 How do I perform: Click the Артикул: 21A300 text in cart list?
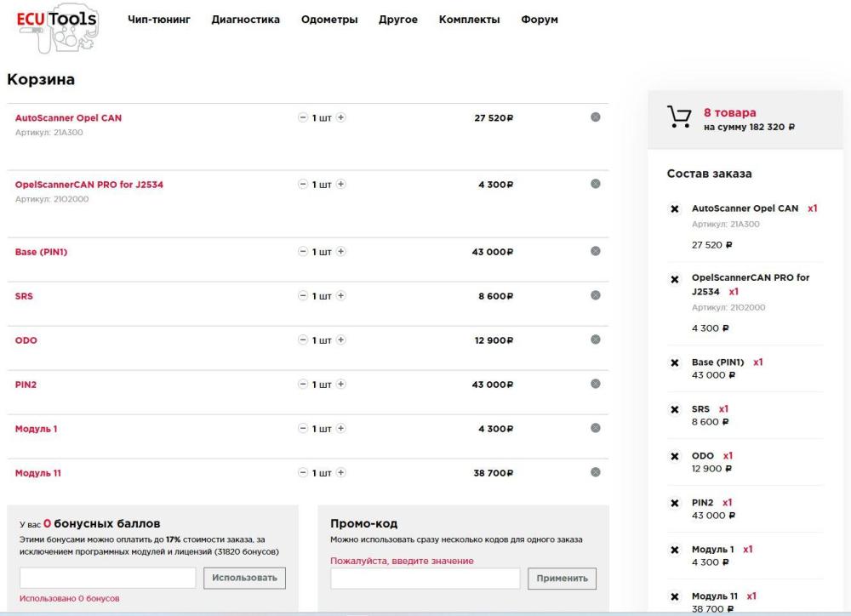(49, 133)
